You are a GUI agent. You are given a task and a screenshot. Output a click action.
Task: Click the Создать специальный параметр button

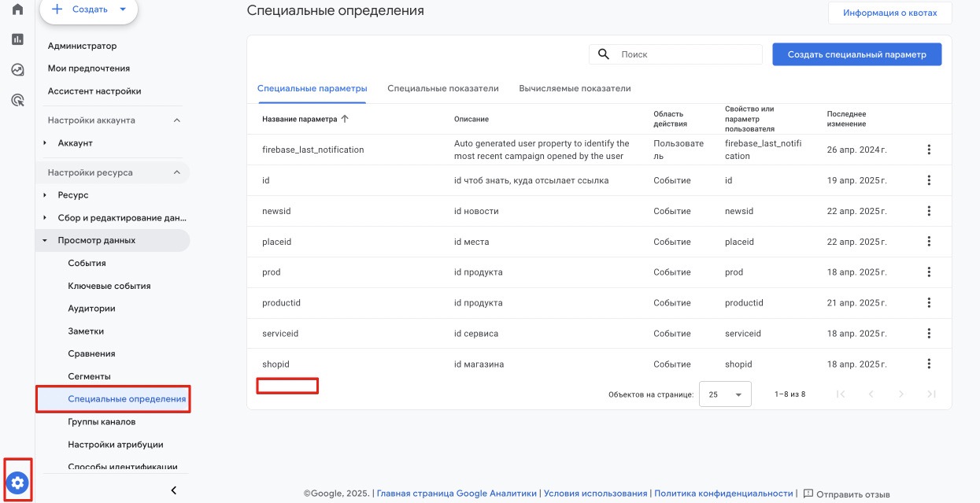point(856,54)
